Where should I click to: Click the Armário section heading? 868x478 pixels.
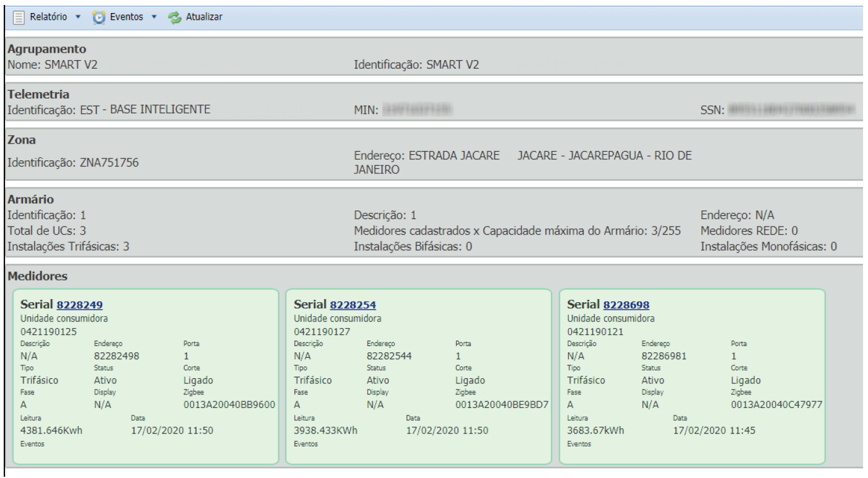click(x=30, y=200)
